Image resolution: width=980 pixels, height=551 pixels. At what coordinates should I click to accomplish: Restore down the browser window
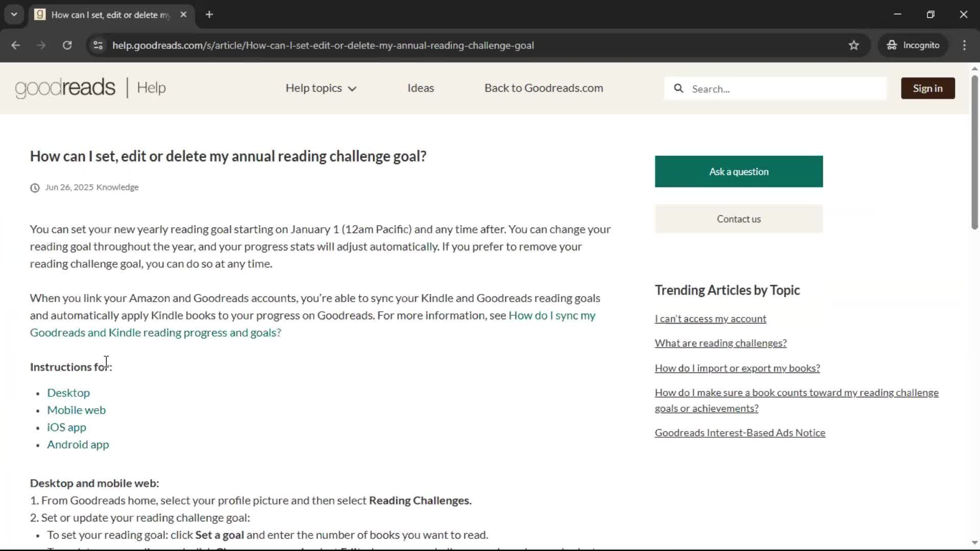(x=930, y=14)
